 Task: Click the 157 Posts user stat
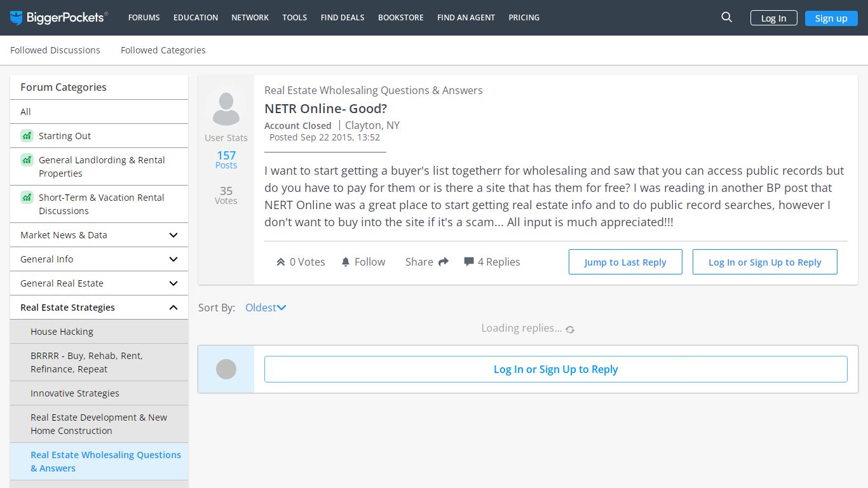[x=226, y=159]
